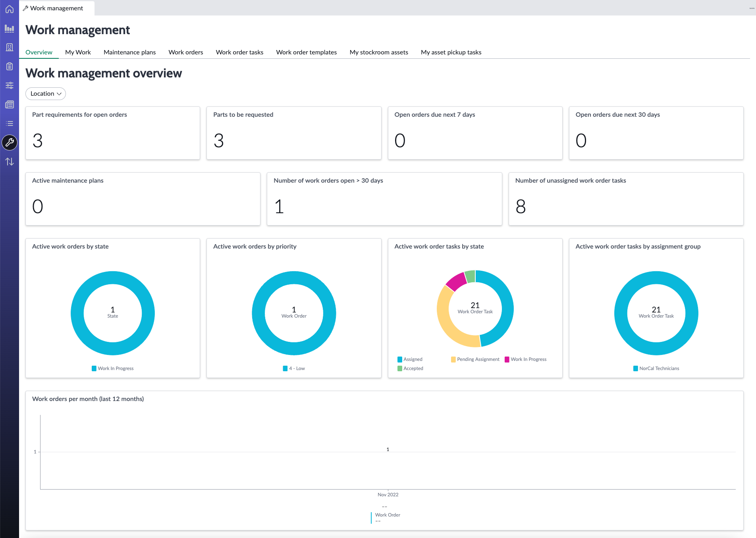Open work orders open > 30 days card

tap(384, 199)
